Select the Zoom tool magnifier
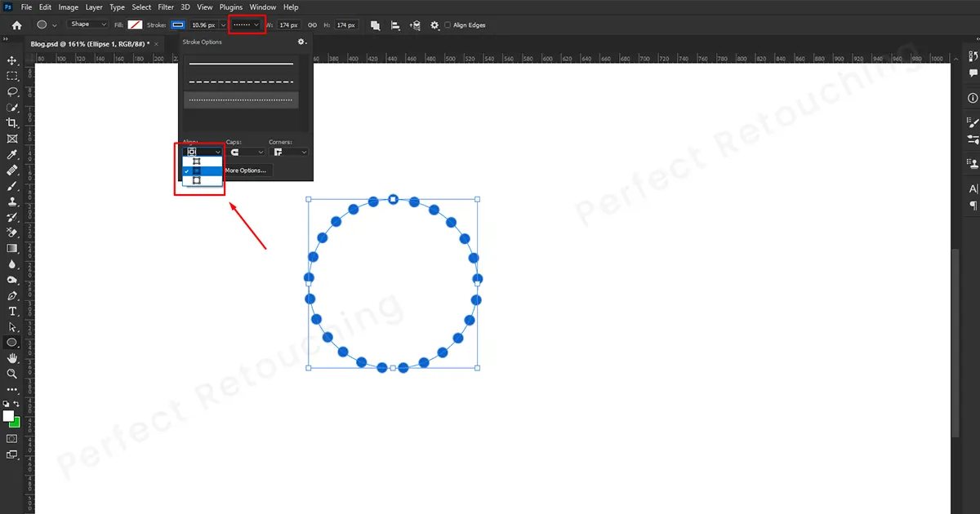The height and width of the screenshot is (514, 980). point(12,374)
